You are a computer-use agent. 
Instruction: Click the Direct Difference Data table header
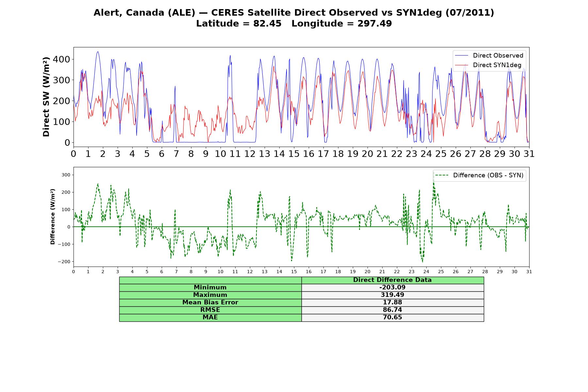pos(392,280)
